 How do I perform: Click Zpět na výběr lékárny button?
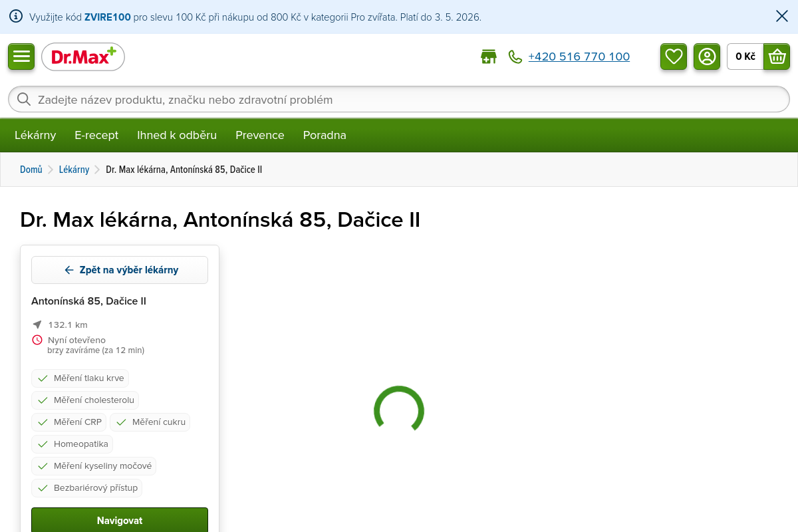coord(120,270)
